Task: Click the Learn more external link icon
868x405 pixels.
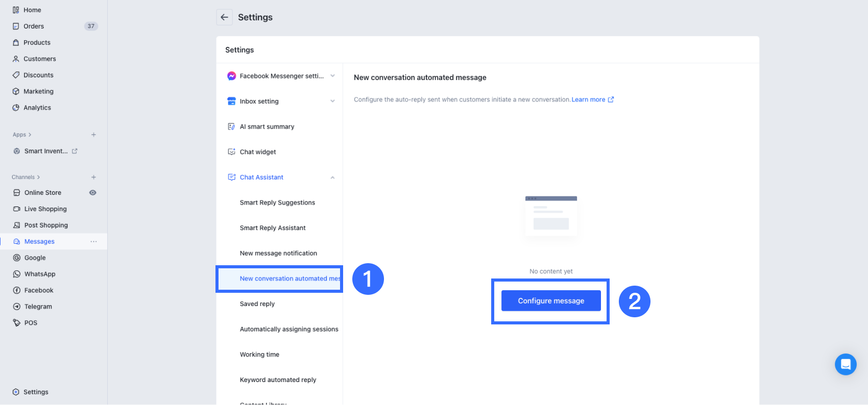Action: pyautogui.click(x=611, y=99)
